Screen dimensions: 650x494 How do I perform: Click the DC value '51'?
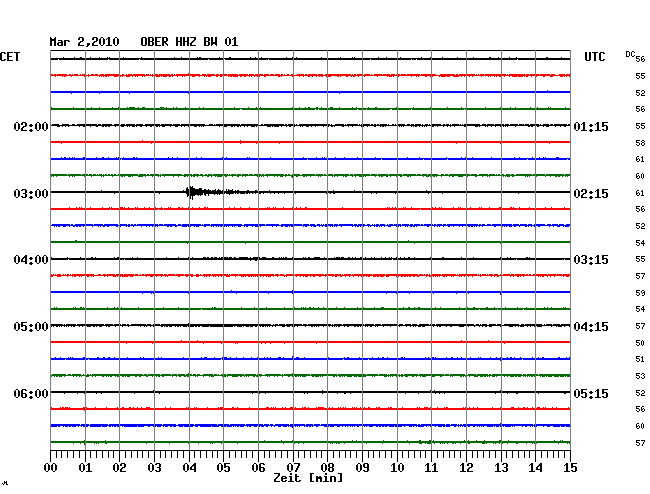click(x=640, y=359)
